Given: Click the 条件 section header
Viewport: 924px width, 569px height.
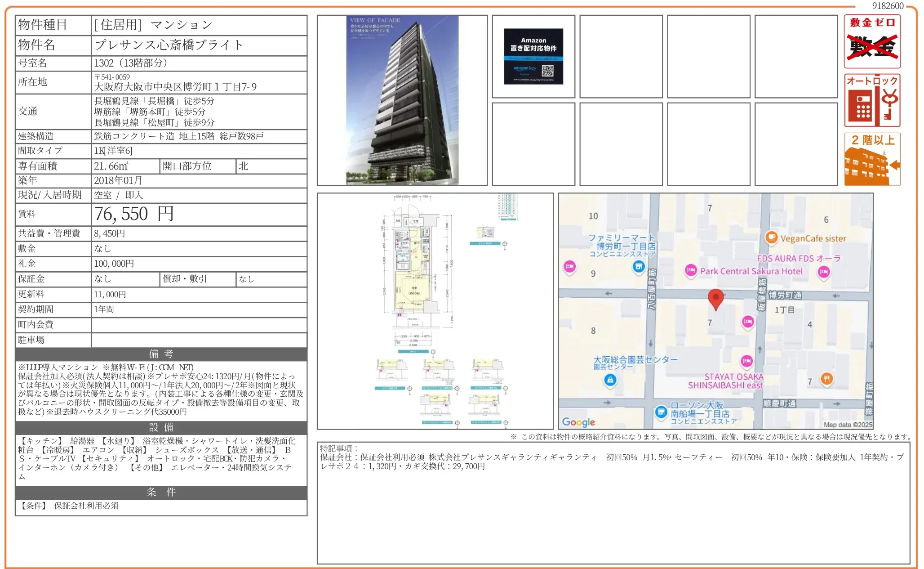Looking at the screenshot, I should coord(161,492).
